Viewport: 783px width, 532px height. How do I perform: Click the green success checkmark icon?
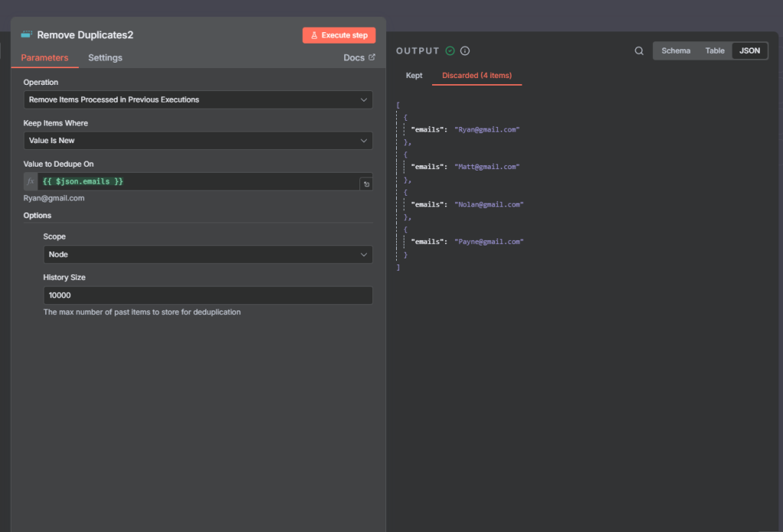(x=450, y=51)
